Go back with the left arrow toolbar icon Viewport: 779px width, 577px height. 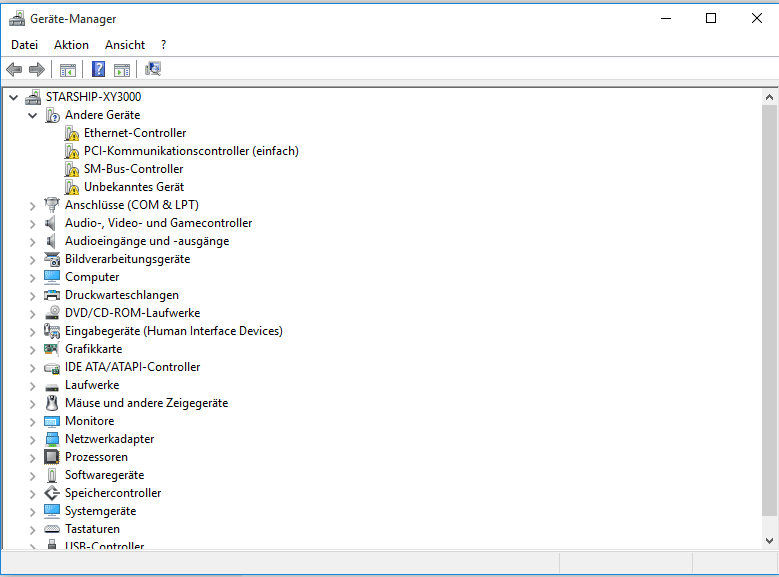pos(14,69)
